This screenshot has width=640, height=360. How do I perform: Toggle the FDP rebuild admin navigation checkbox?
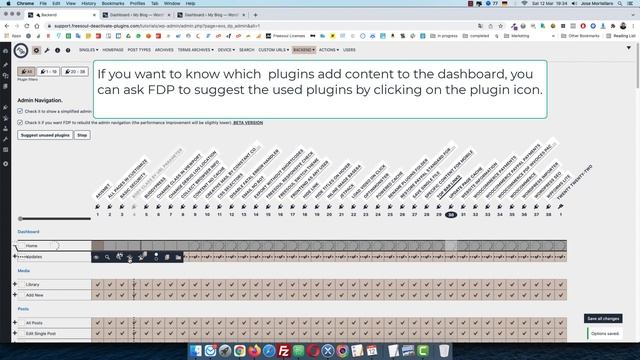20,122
